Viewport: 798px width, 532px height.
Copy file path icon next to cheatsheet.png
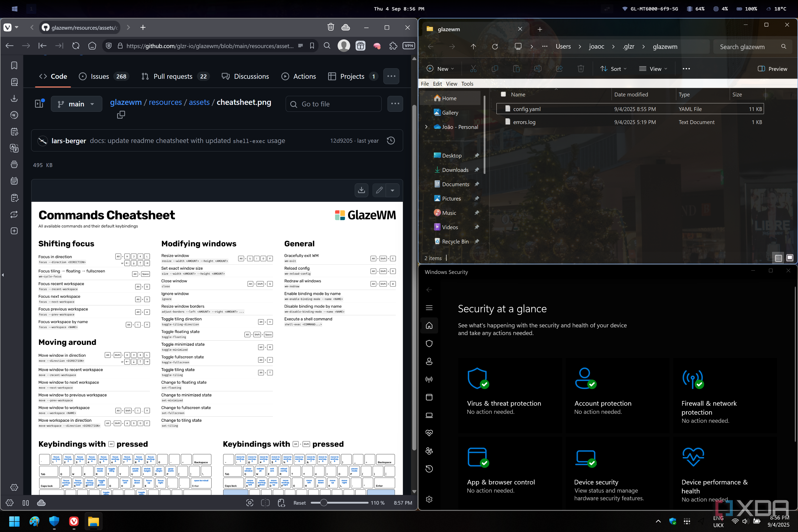pyautogui.click(x=121, y=115)
